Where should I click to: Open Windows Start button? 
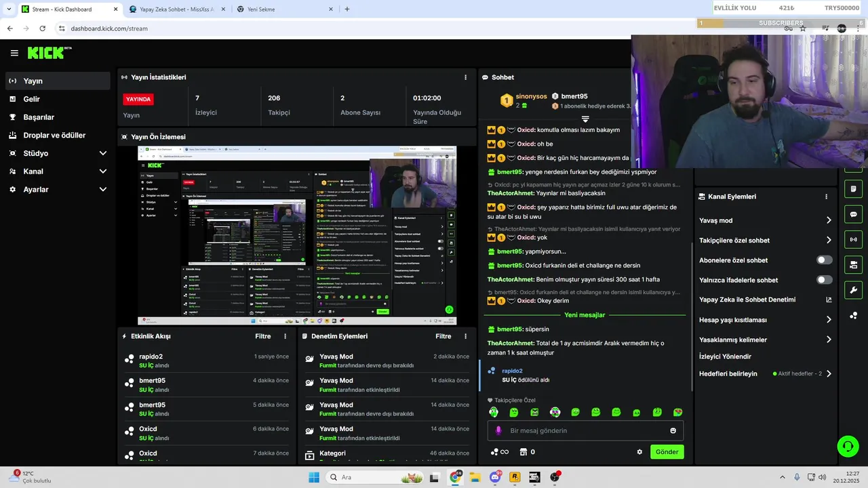314,477
